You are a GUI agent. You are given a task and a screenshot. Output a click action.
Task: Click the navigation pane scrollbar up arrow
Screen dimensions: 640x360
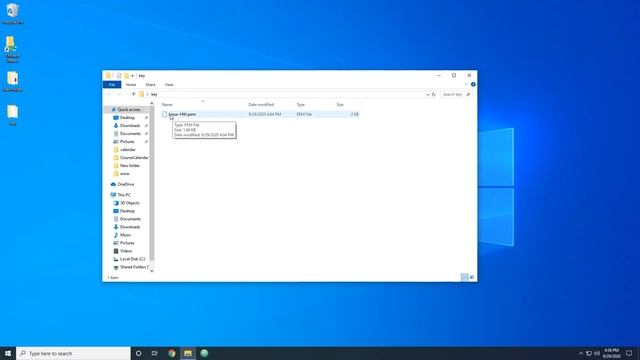tap(152, 104)
